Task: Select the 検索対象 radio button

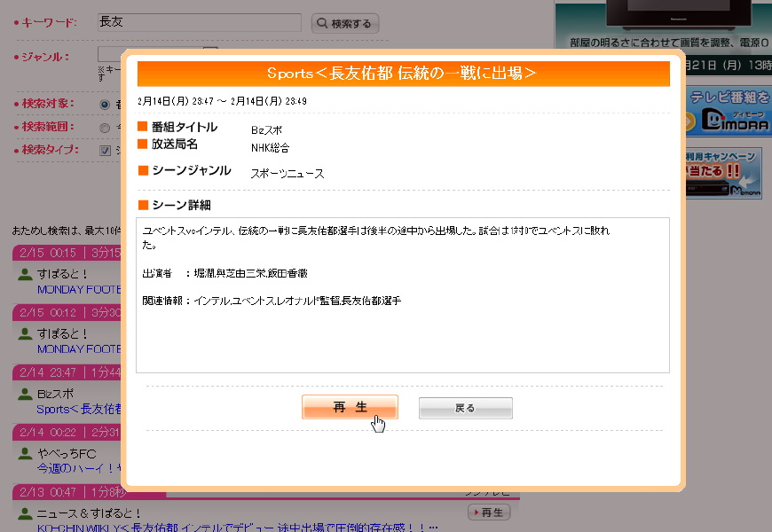Action: (x=105, y=104)
